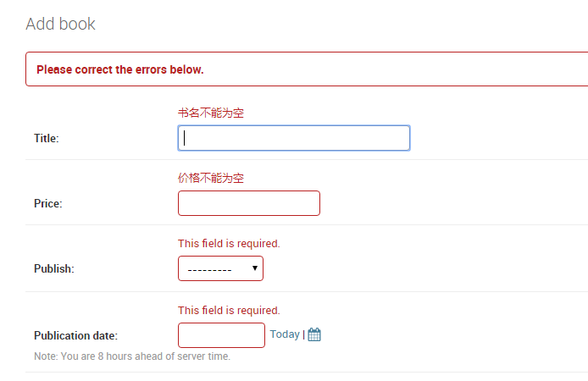Click the server time note text
Viewport: 588px width, 381px height.
(x=132, y=356)
